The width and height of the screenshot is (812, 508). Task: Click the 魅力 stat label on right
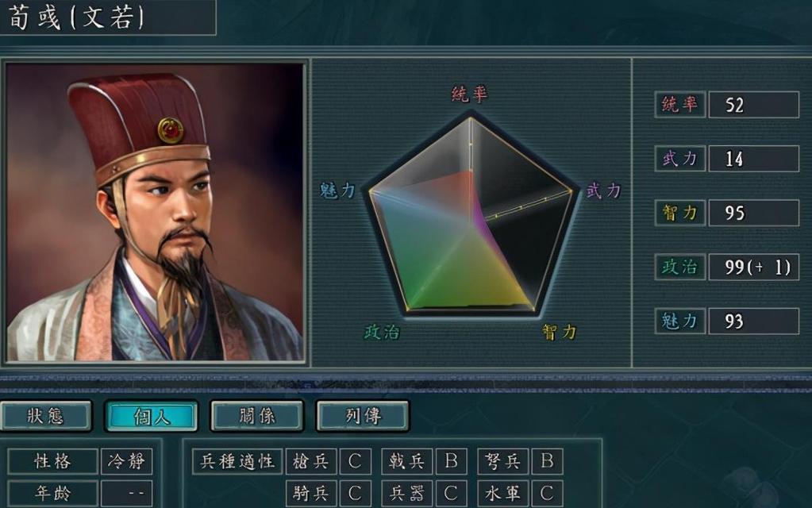tap(680, 321)
